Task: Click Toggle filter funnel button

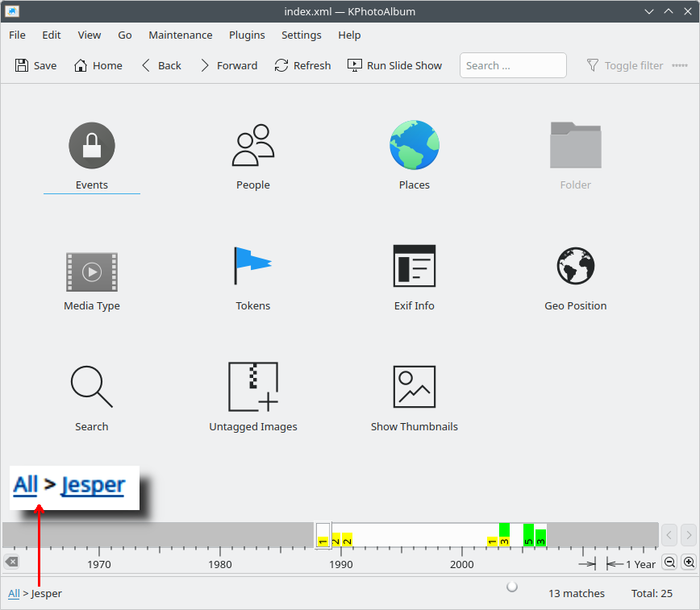Action: (x=624, y=65)
